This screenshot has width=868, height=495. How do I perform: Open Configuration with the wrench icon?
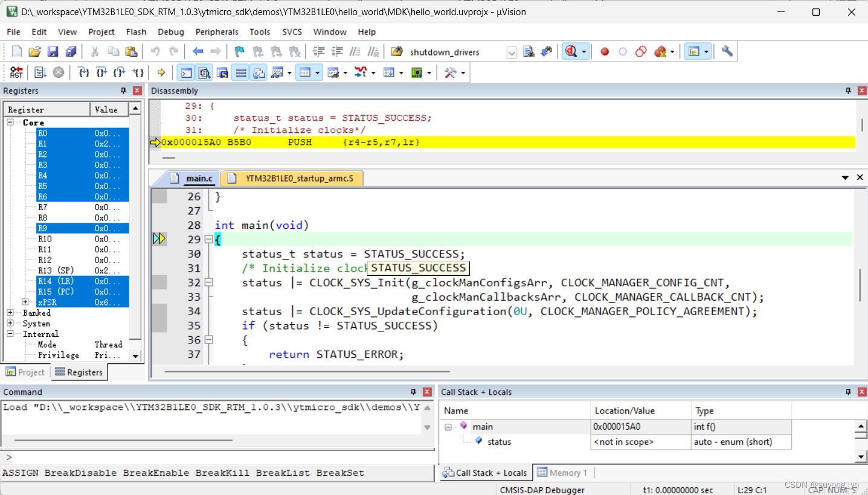pos(727,52)
